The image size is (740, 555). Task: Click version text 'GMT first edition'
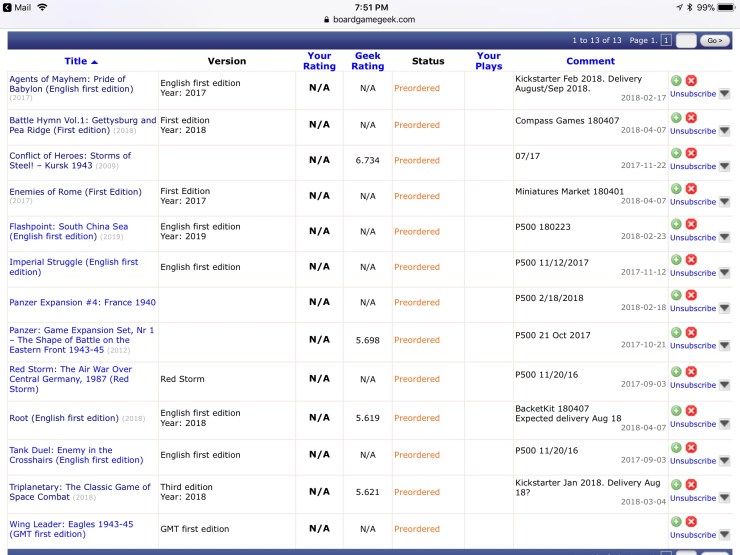pyautogui.click(x=194, y=529)
